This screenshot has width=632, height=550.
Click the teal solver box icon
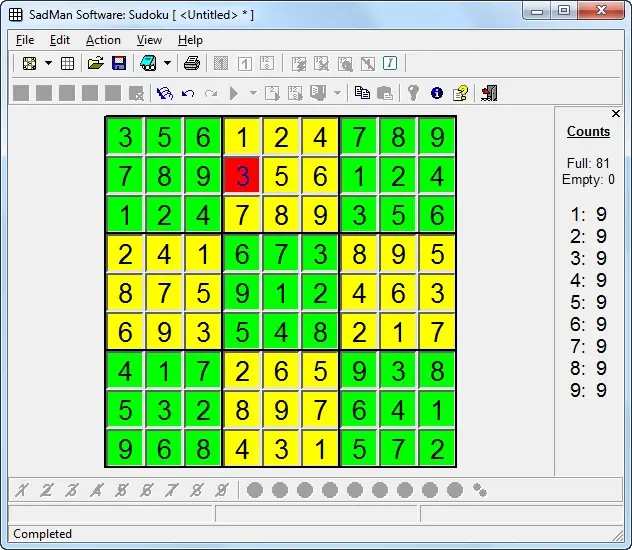148,63
